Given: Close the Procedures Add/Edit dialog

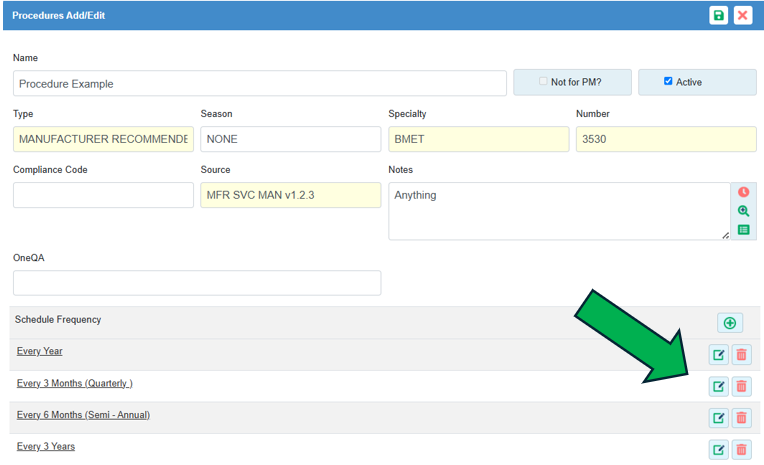Looking at the screenshot, I should (742, 15).
